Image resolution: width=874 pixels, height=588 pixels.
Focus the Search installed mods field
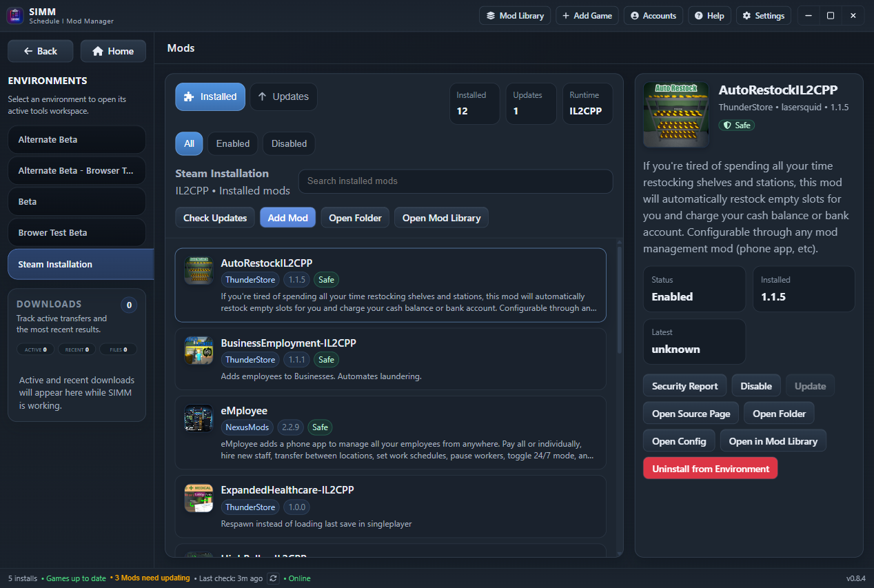[456, 181]
